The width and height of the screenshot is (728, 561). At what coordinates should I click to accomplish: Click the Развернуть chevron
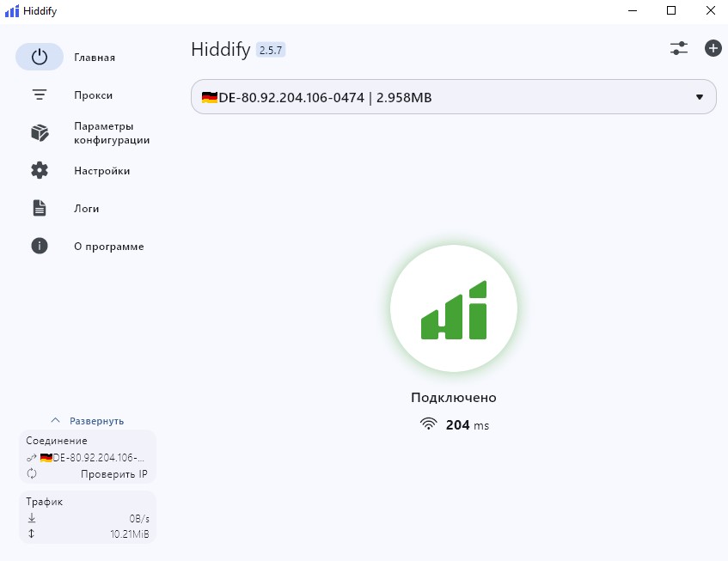tap(55, 420)
